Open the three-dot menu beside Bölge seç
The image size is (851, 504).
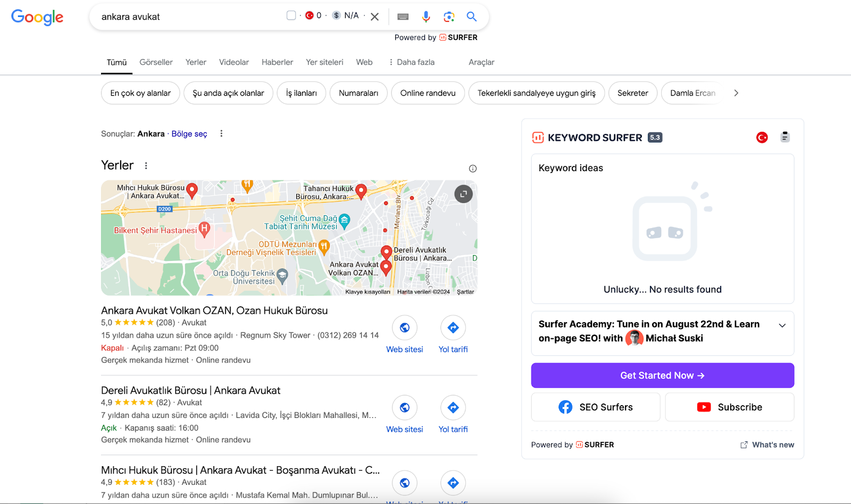[221, 133]
